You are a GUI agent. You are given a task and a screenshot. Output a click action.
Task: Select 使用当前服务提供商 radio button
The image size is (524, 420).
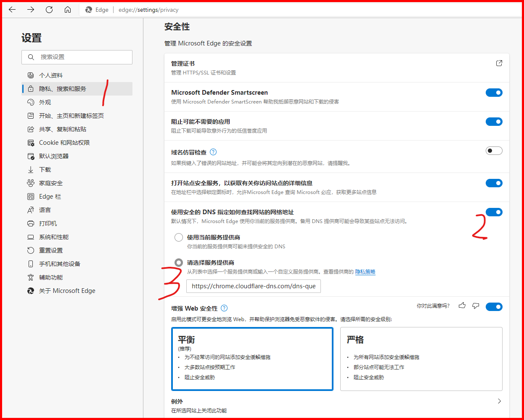point(179,237)
